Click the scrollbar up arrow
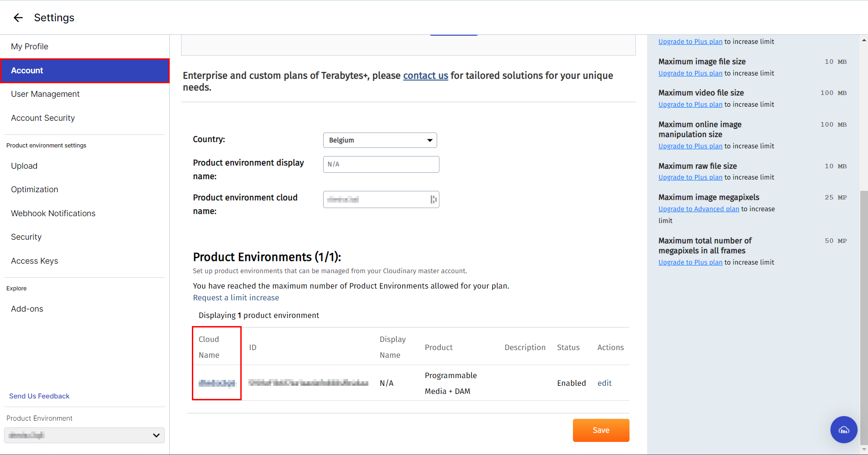868x455 pixels. click(864, 40)
